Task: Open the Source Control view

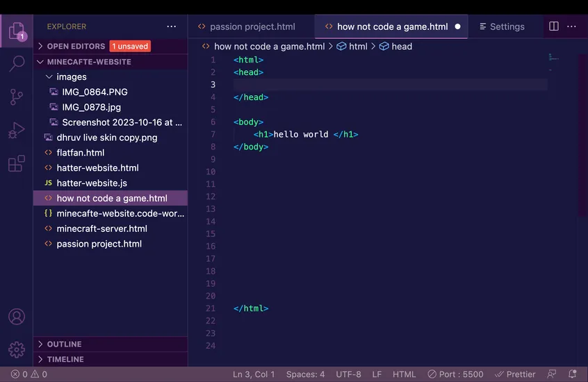Action: point(17,97)
